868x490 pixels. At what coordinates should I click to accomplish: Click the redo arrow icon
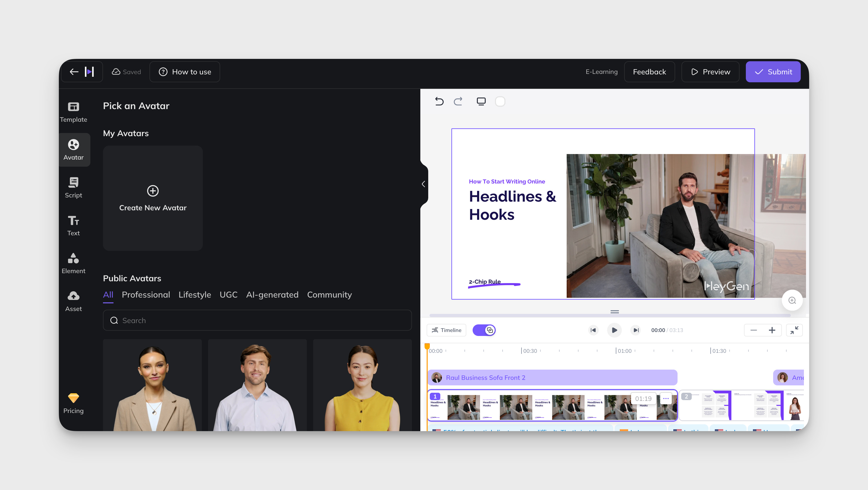tap(458, 101)
